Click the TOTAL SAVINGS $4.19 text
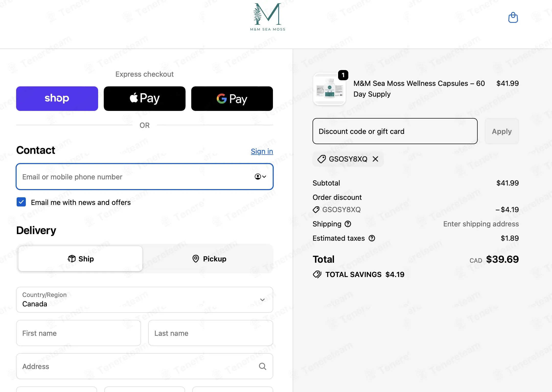Viewport: 552px width, 392px height. (x=365, y=274)
